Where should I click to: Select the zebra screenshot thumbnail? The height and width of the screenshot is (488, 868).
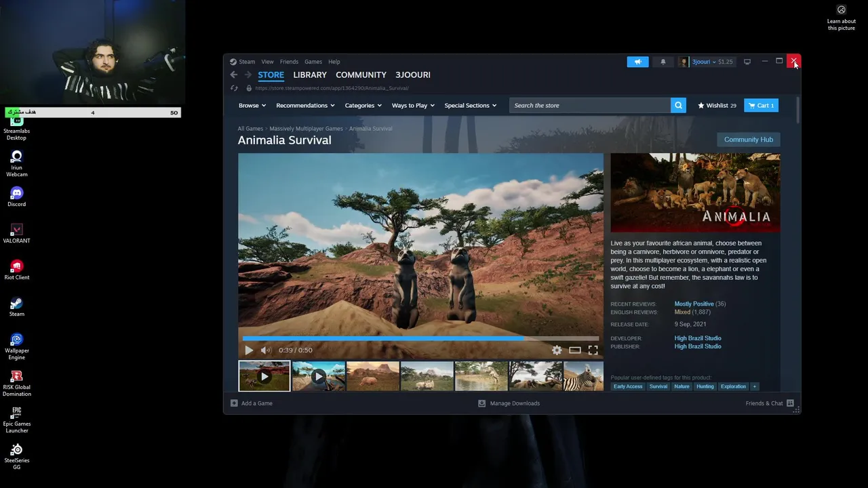tap(584, 376)
